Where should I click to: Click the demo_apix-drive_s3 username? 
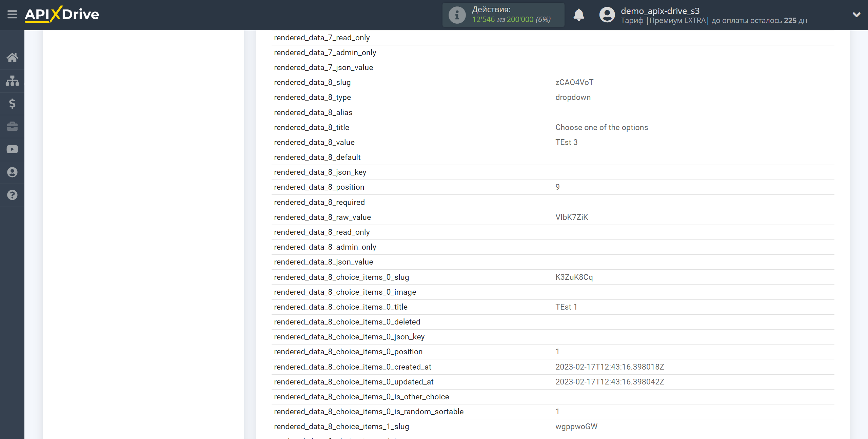click(x=660, y=11)
